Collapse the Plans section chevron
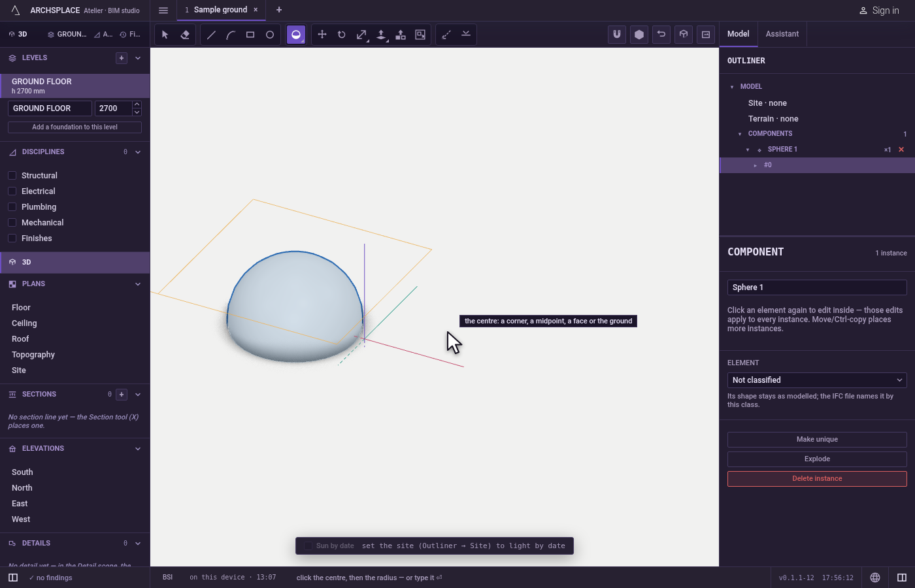This screenshot has height=588, width=915. click(x=138, y=284)
